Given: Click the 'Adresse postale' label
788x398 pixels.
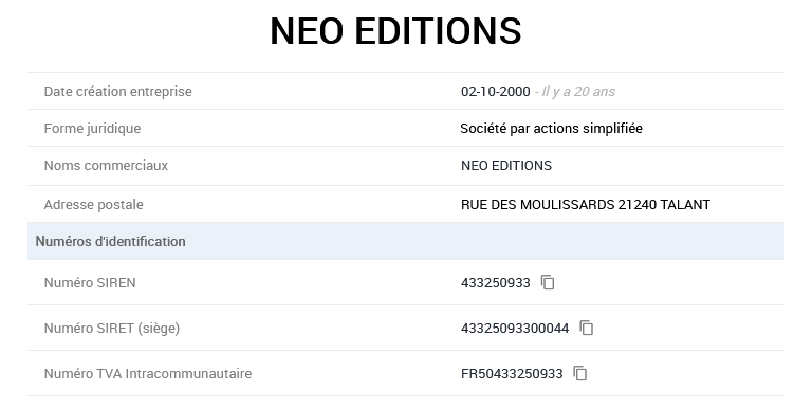Looking at the screenshot, I should [x=93, y=205].
